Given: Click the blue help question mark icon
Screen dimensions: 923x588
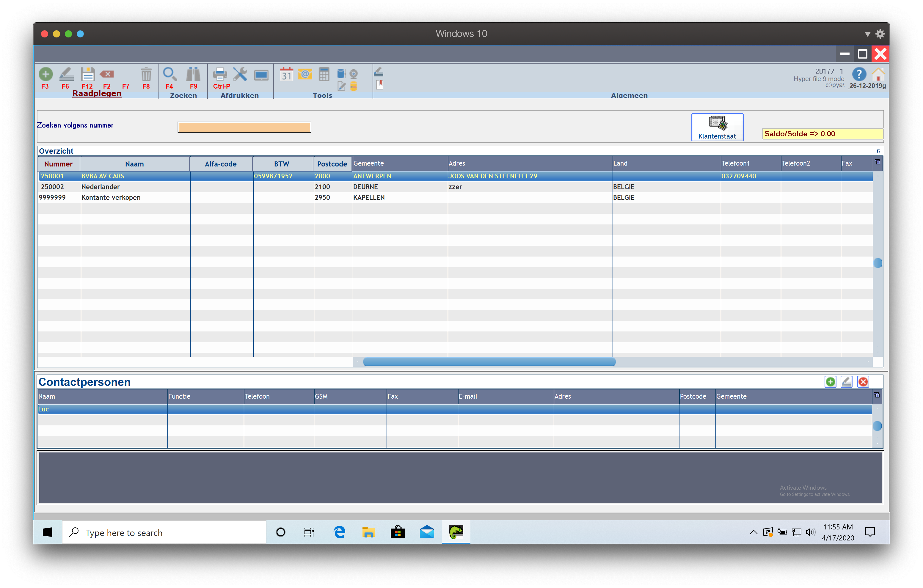Looking at the screenshot, I should [859, 74].
